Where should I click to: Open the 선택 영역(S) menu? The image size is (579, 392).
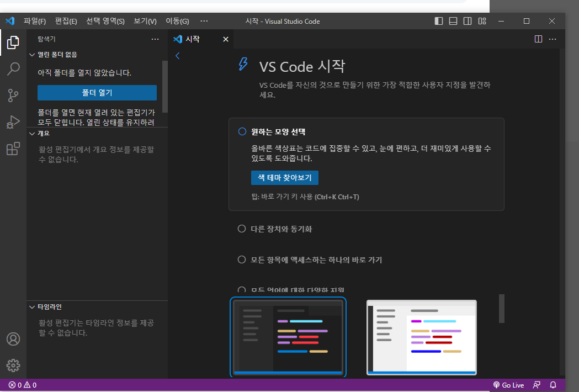105,21
